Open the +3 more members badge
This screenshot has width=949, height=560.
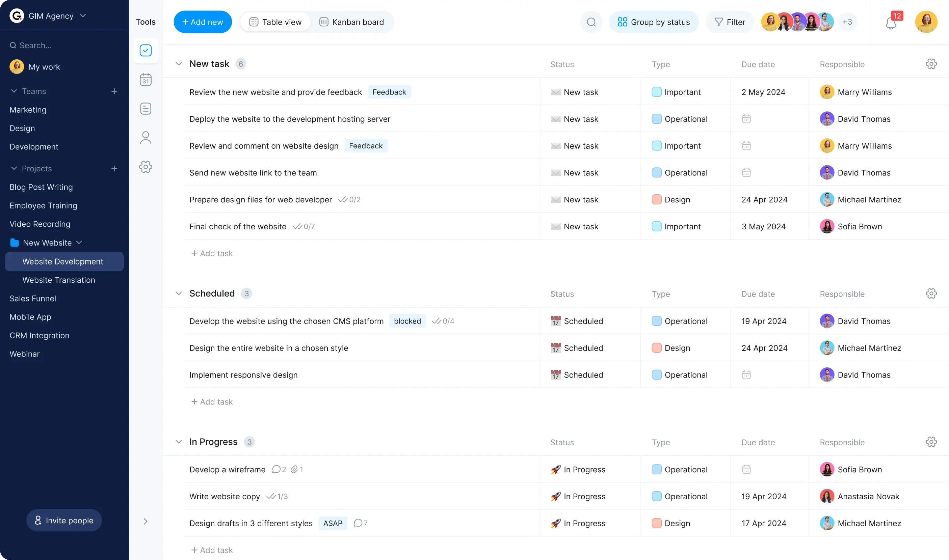click(847, 22)
